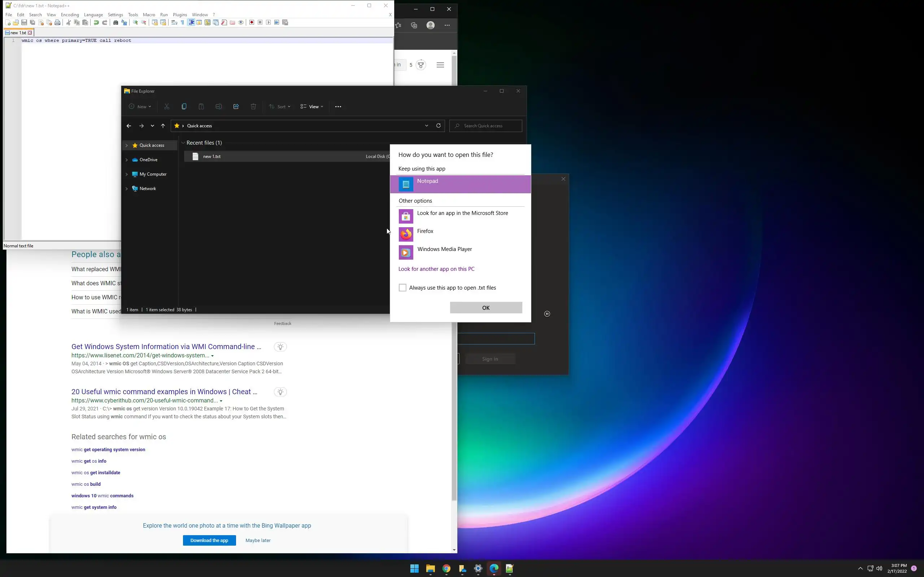
Task: Click the Copy icon in File Explorer toolbar
Action: coord(184,107)
